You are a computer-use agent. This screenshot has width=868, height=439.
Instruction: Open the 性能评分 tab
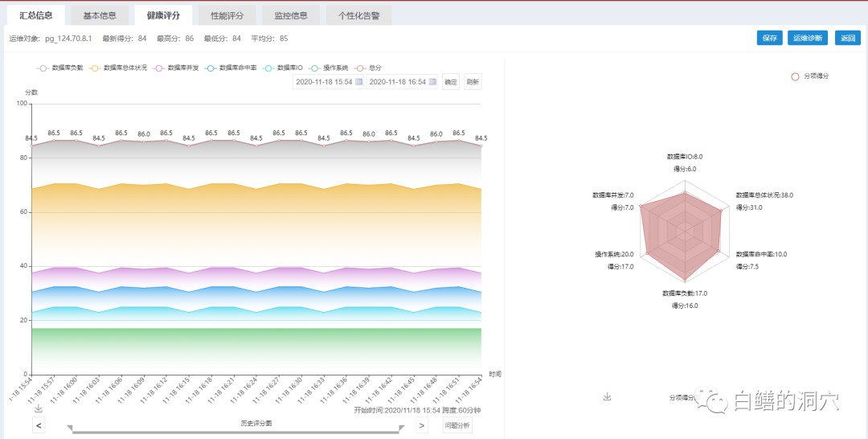coord(229,15)
